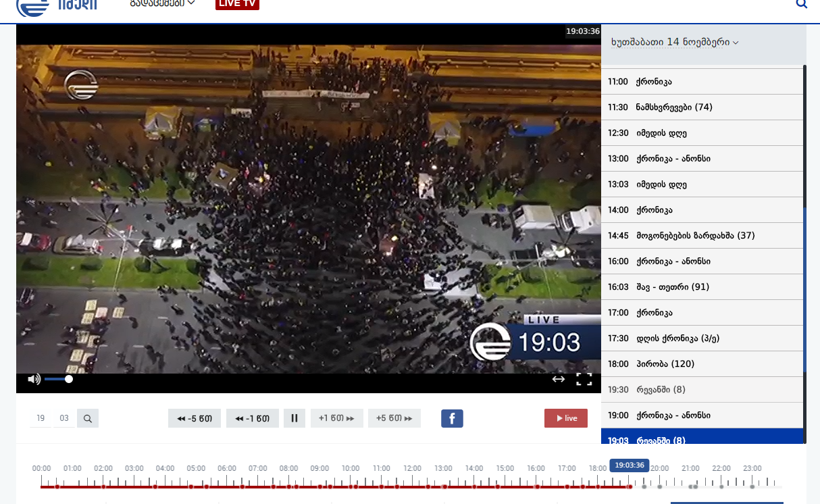Expand the გადაცემები dropdown menu
The width and height of the screenshot is (820, 504).
pyautogui.click(x=163, y=3)
